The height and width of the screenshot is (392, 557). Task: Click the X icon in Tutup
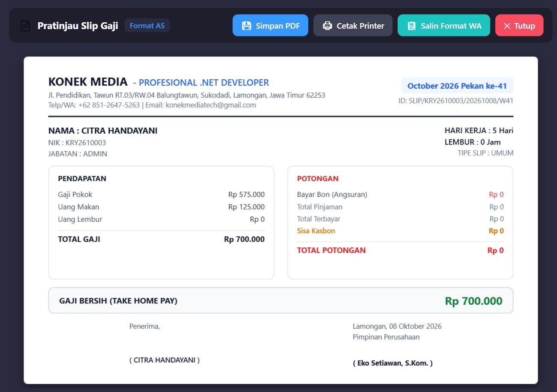coord(507,26)
